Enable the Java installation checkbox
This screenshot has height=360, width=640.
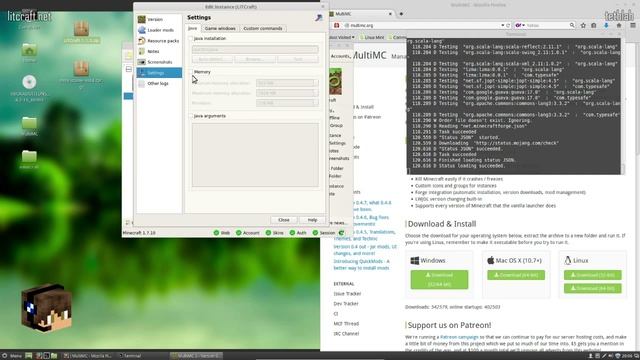(x=191, y=38)
